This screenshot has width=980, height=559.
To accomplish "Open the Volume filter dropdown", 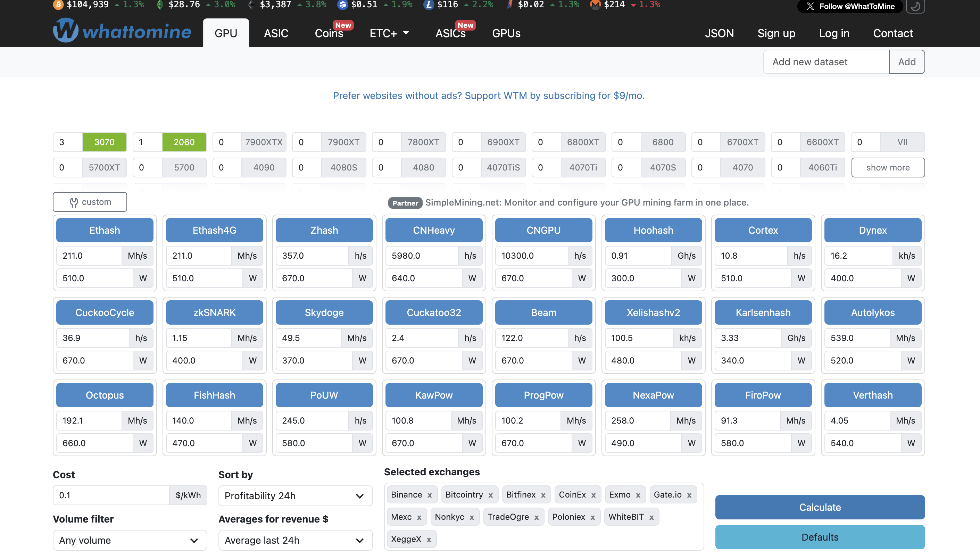I will [x=130, y=540].
